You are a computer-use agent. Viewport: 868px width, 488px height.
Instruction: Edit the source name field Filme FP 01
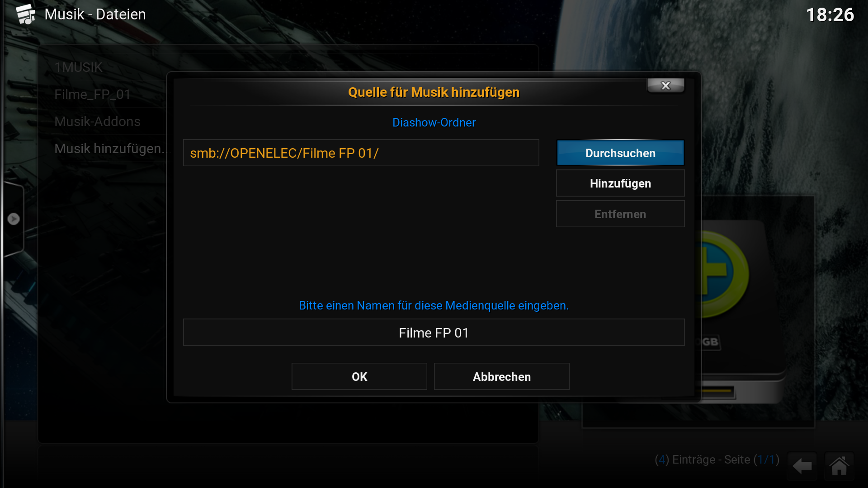434,333
